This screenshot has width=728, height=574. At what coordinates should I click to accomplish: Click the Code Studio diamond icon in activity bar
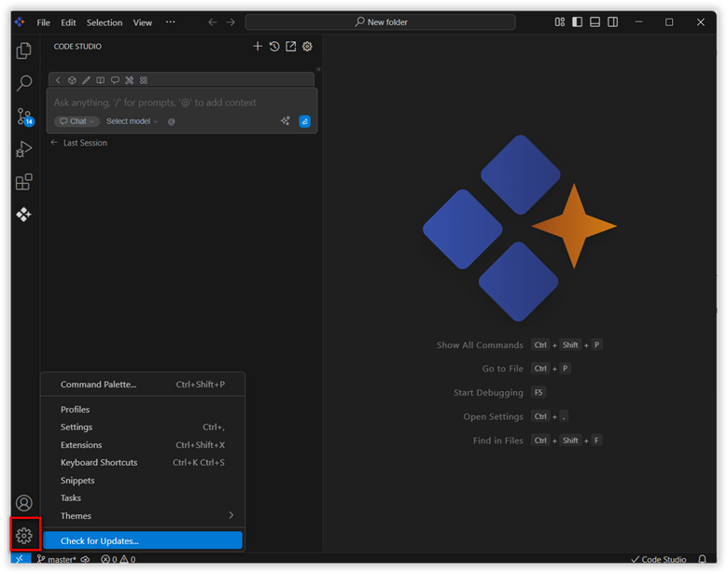(x=24, y=215)
